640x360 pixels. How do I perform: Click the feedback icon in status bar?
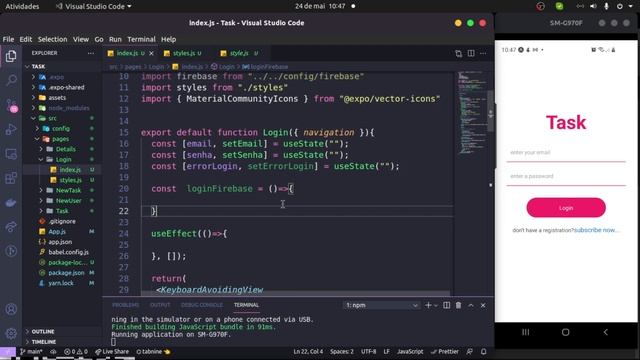[470, 351]
